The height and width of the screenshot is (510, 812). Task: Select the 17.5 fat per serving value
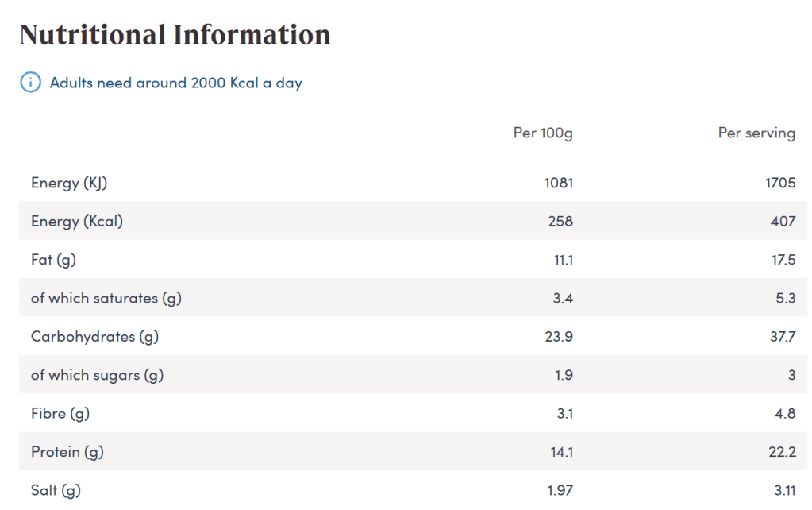coord(783,260)
